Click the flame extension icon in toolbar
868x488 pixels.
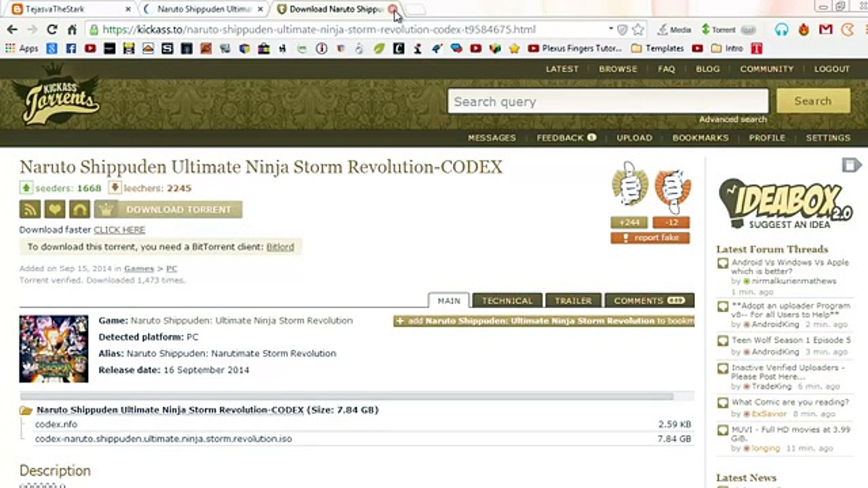tap(803, 30)
